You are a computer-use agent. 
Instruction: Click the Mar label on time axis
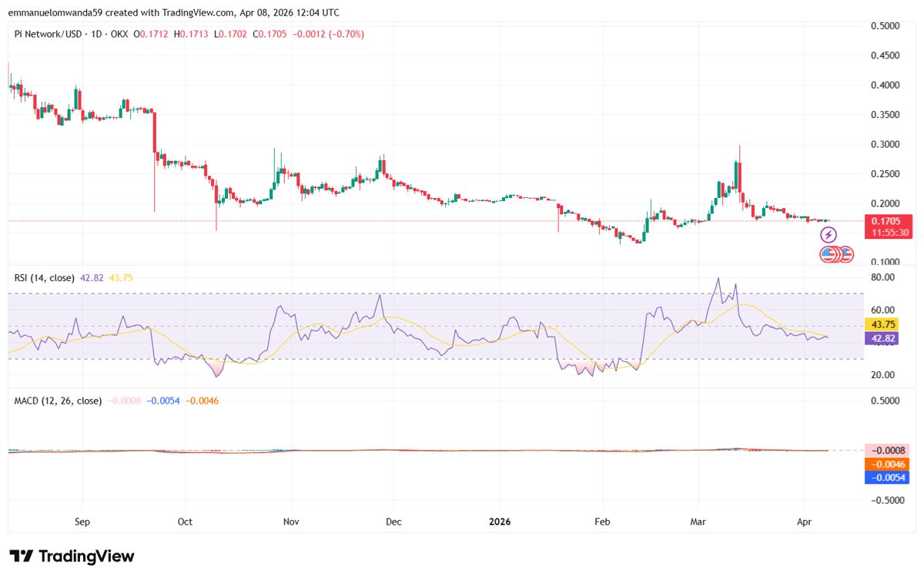[x=698, y=521]
